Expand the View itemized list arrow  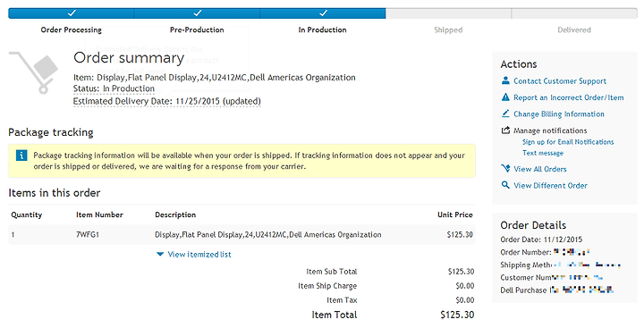[160, 255]
